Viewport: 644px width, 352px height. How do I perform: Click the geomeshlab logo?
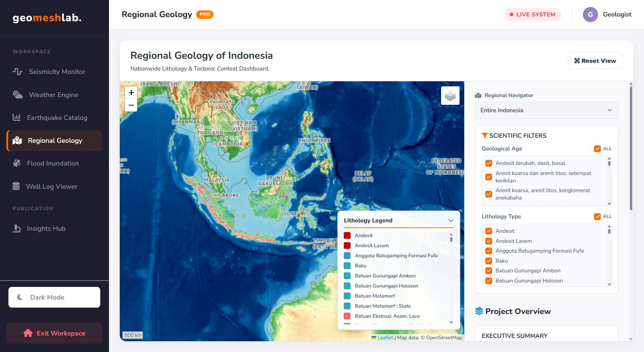[47, 17]
